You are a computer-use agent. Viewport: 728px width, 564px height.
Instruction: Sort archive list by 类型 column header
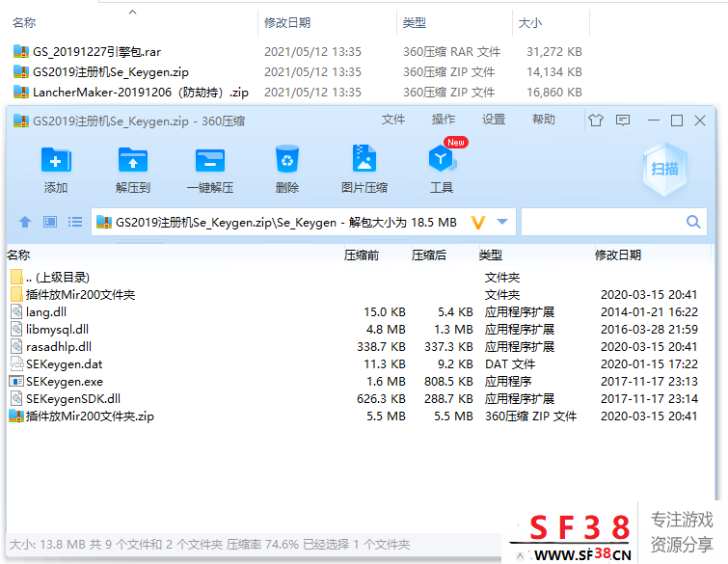[x=490, y=255]
